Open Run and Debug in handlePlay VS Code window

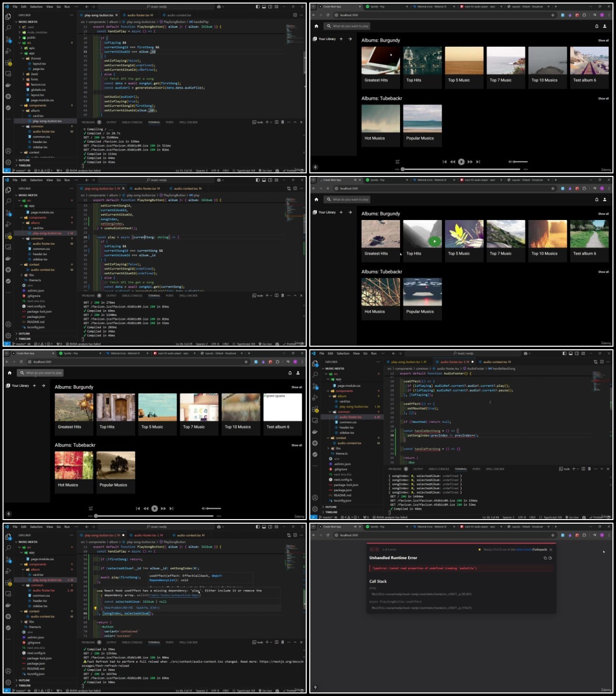pos(8,51)
